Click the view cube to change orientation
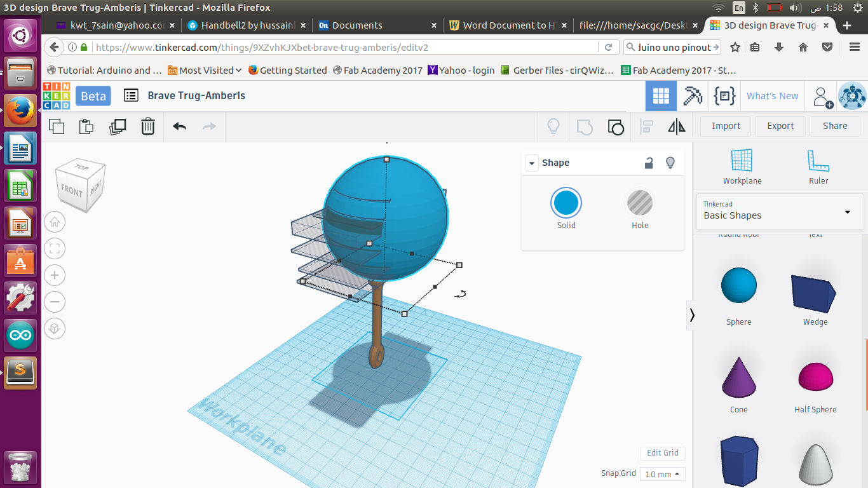This screenshot has width=868, height=488. (80, 186)
